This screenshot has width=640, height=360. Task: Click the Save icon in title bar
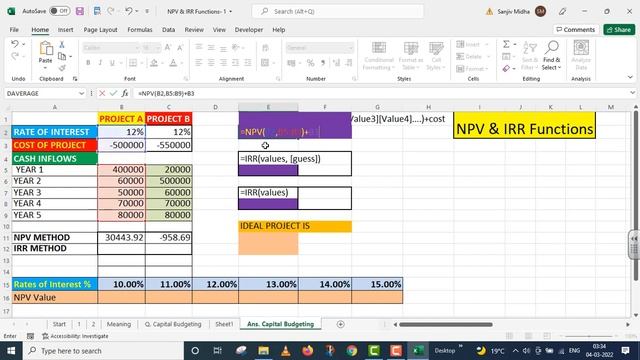coord(80,11)
